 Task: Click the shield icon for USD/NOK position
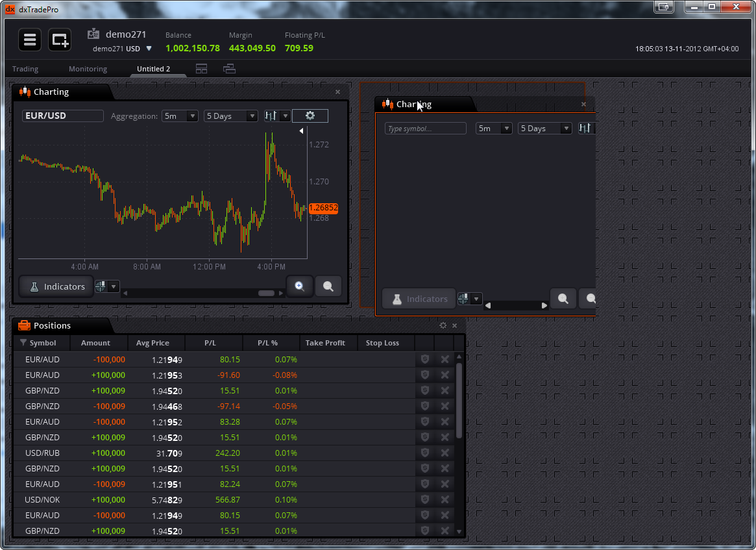click(425, 499)
